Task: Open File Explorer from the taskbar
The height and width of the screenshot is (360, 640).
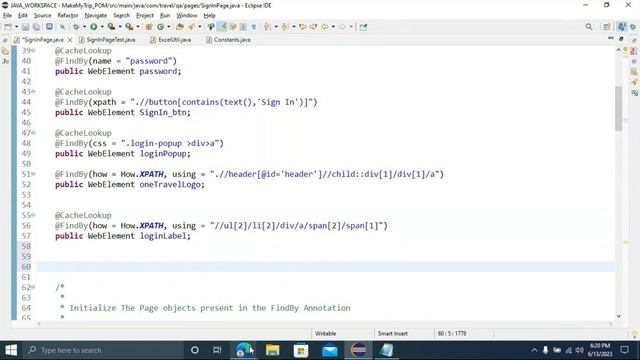Action: click(272, 350)
